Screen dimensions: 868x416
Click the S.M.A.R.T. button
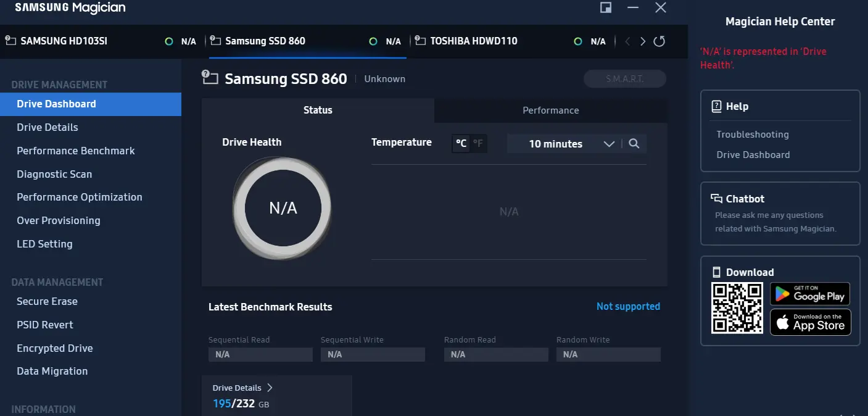[625, 79]
